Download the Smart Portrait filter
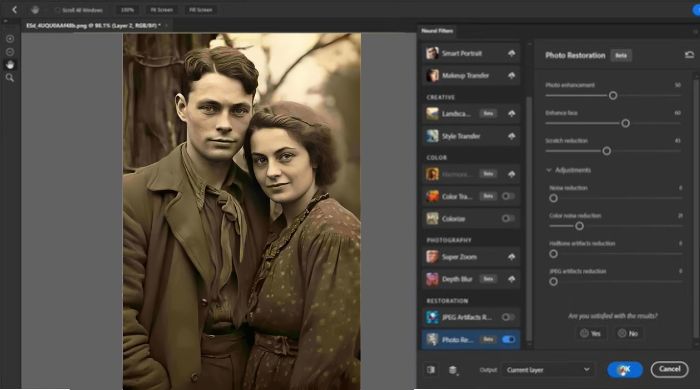This screenshot has width=700, height=390. (512, 53)
